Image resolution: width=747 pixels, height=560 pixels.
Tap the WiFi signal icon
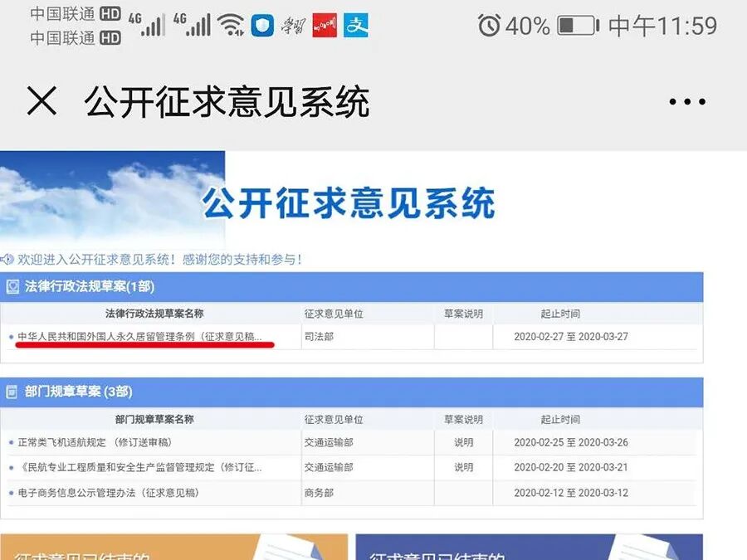click(231, 25)
